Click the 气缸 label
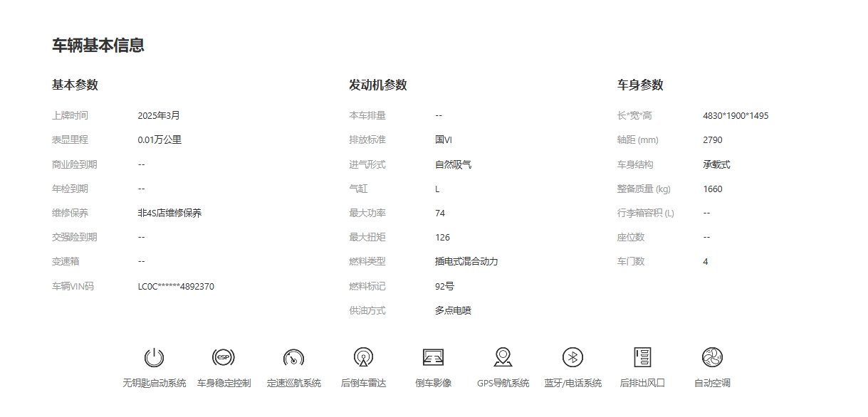This screenshot has width=868, height=417. tap(358, 189)
